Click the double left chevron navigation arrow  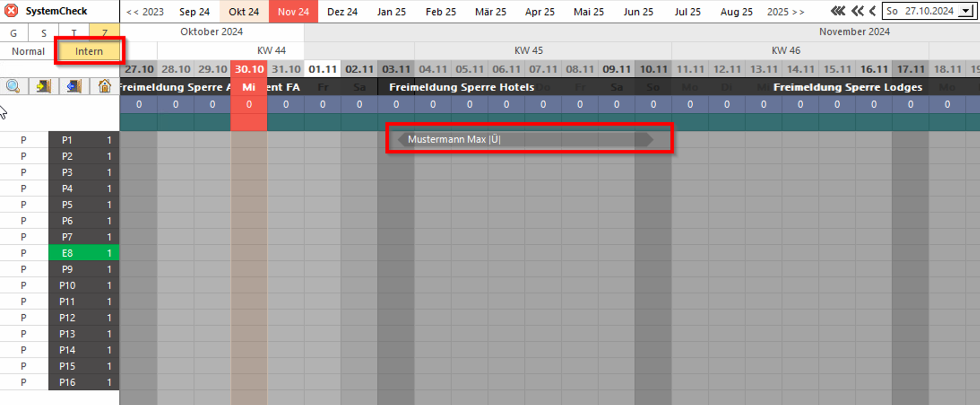tap(857, 11)
